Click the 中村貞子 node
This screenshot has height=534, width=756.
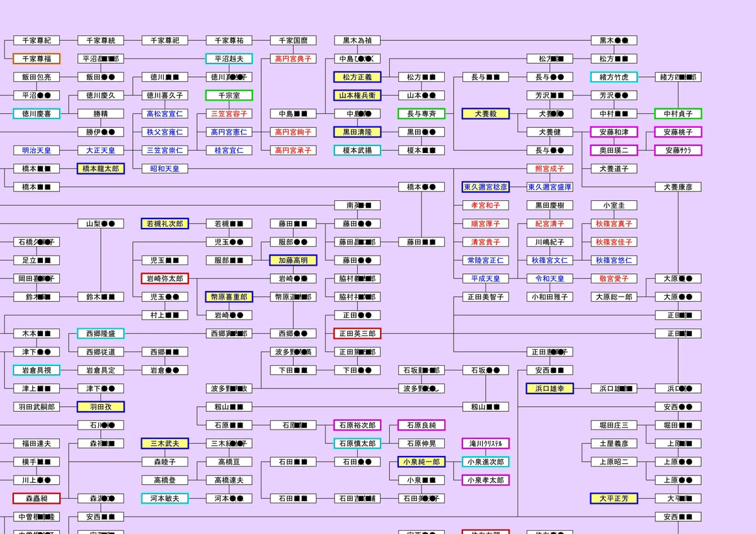click(679, 114)
